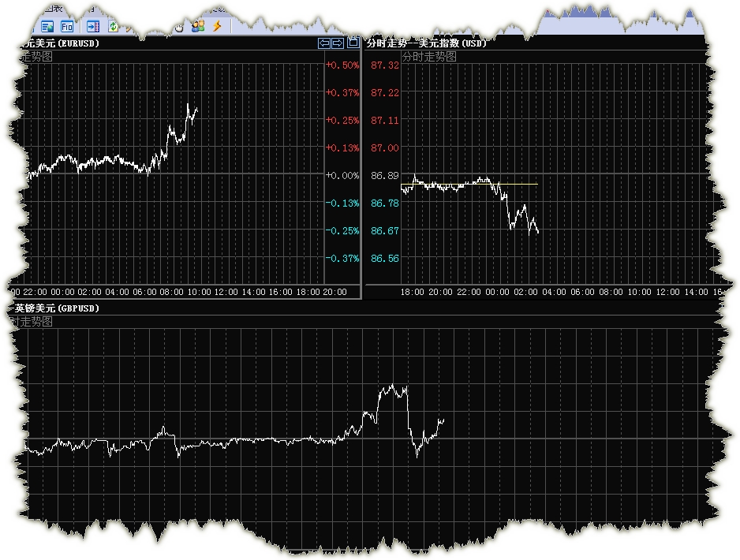Image resolution: width=740 pixels, height=560 pixels.
Task: Click the -0.25% scale label
Action: (342, 230)
